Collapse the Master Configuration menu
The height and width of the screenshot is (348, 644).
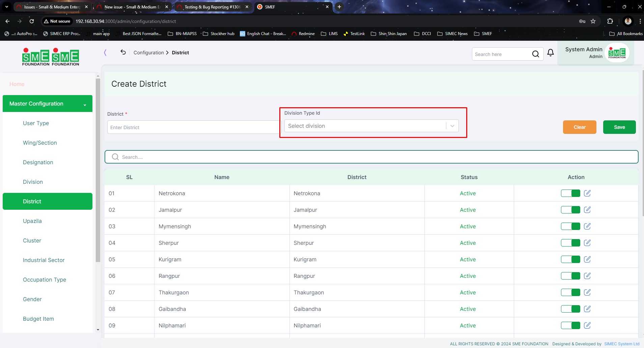(x=48, y=104)
